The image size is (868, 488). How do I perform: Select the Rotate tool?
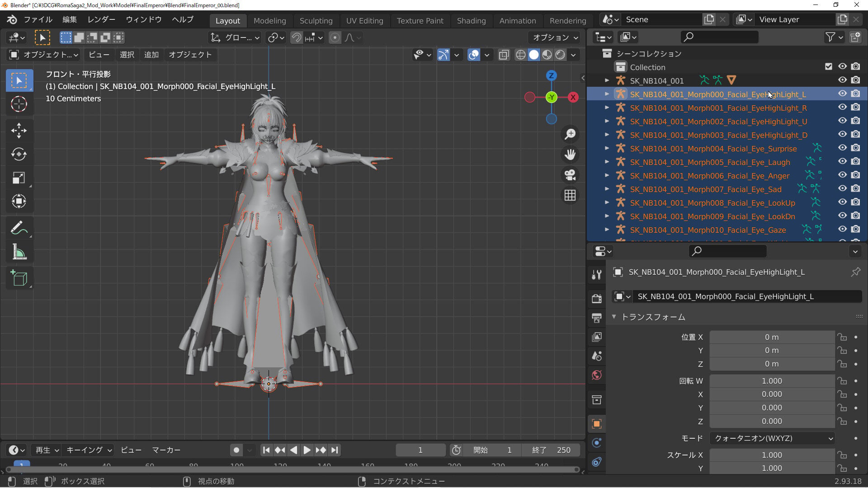point(19,154)
